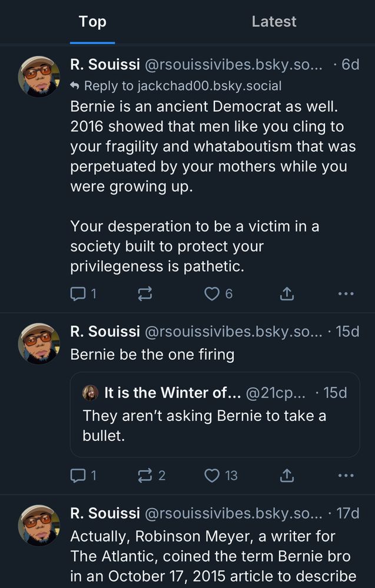The image size is (375, 588).
Task: Open quoted author's small avatar
Action: (90, 393)
